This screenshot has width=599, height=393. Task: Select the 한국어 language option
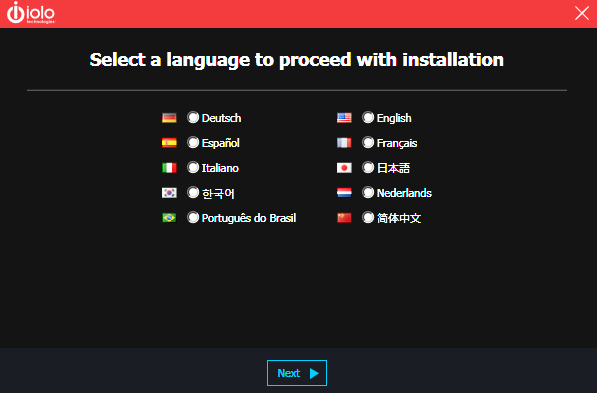point(193,192)
